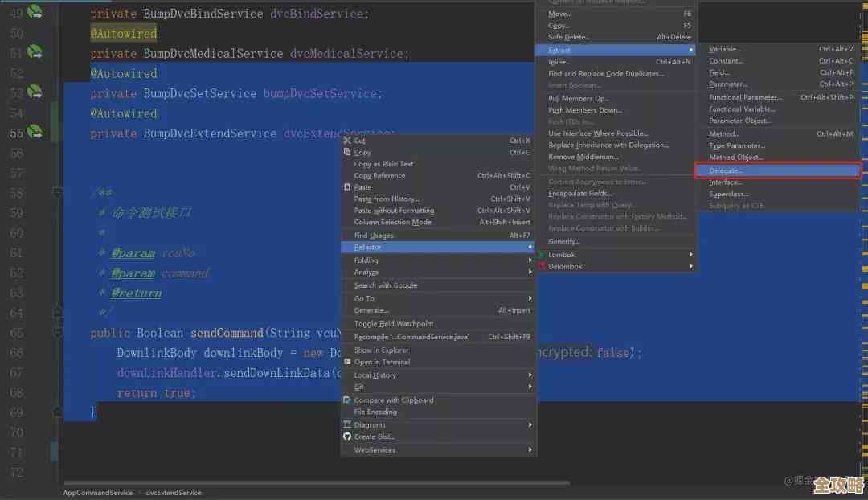
Task: Click the Paste clipboard icon in context menu
Action: point(347,187)
